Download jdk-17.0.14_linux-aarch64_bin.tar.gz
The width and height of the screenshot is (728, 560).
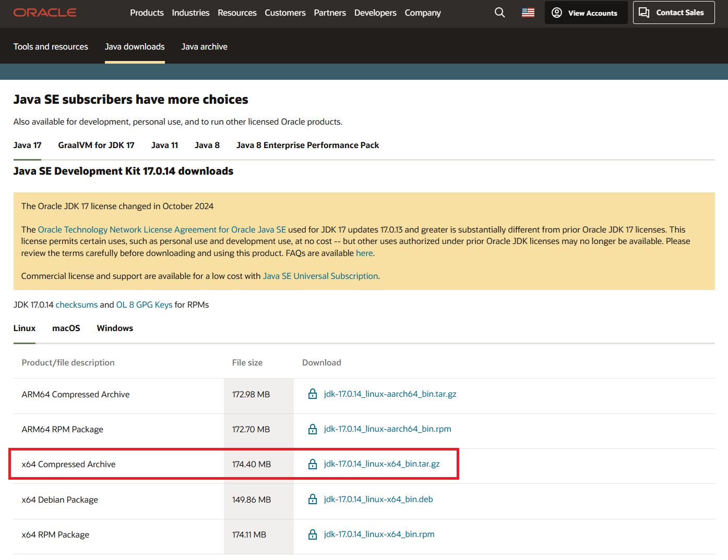click(x=390, y=394)
